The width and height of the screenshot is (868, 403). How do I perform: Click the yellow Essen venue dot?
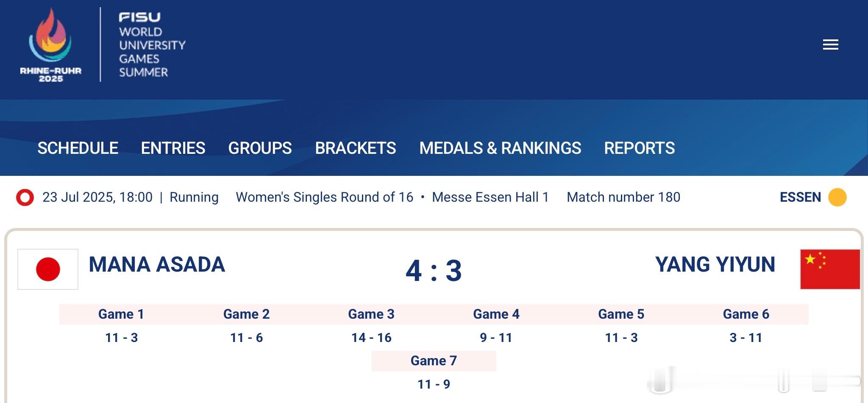[837, 197]
